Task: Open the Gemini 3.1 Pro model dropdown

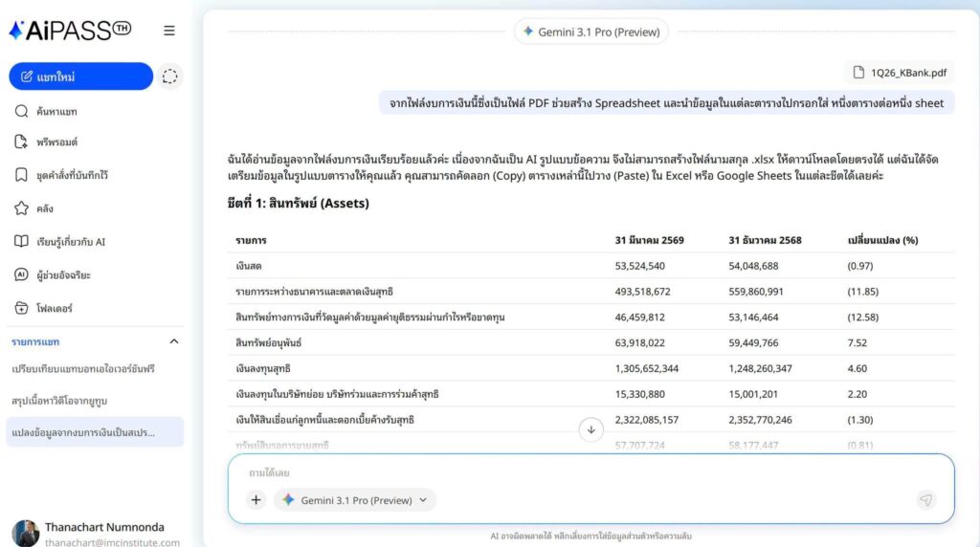Action: click(354, 499)
